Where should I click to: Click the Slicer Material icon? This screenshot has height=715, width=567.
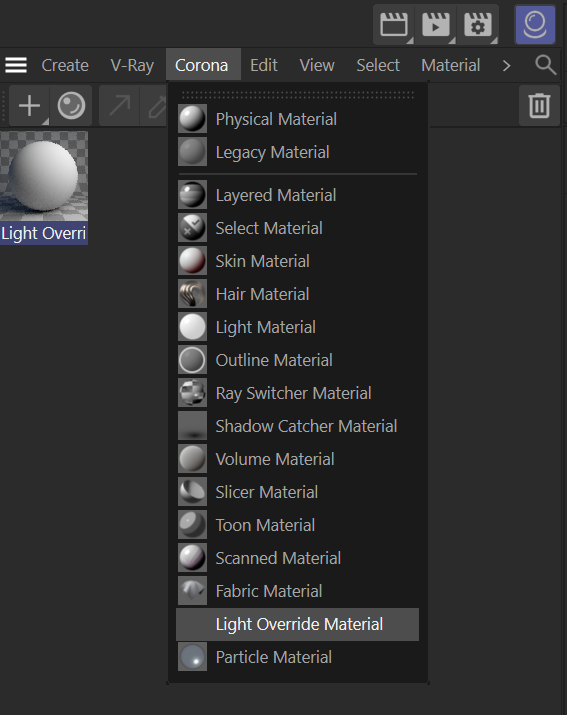(x=192, y=492)
